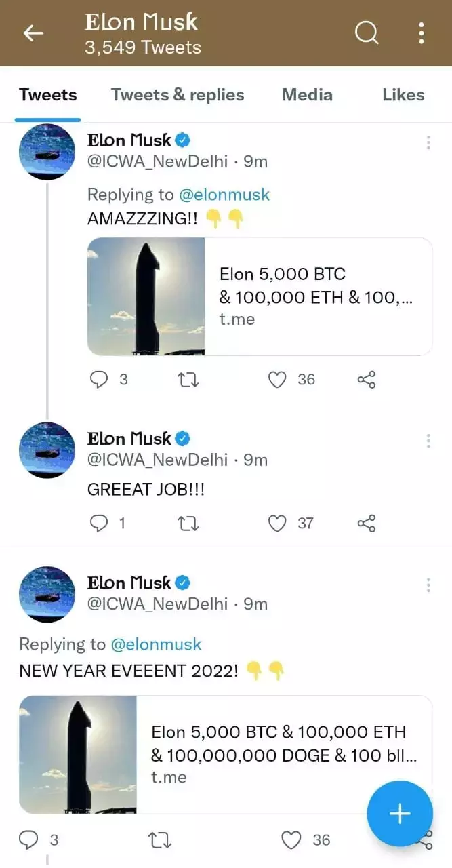The height and width of the screenshot is (868, 452).
Task: Share the AMAZZZING tweet
Action: 366,380
